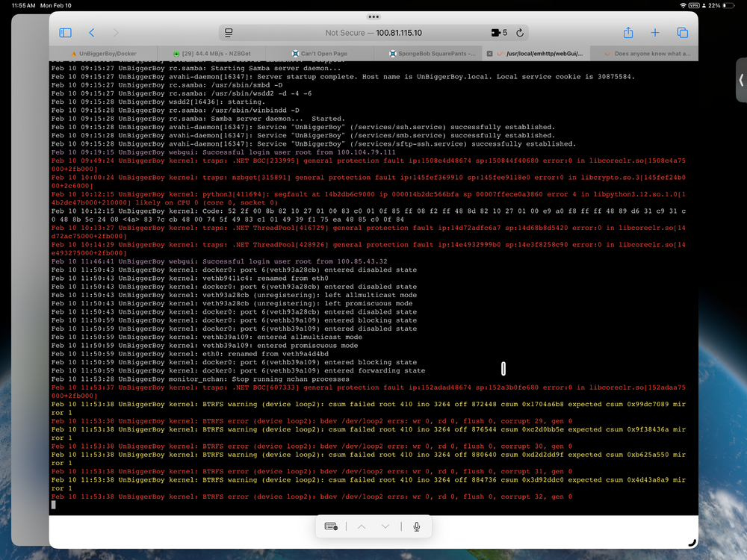
Task: Activate the dictation microphone
Action: tap(416, 526)
